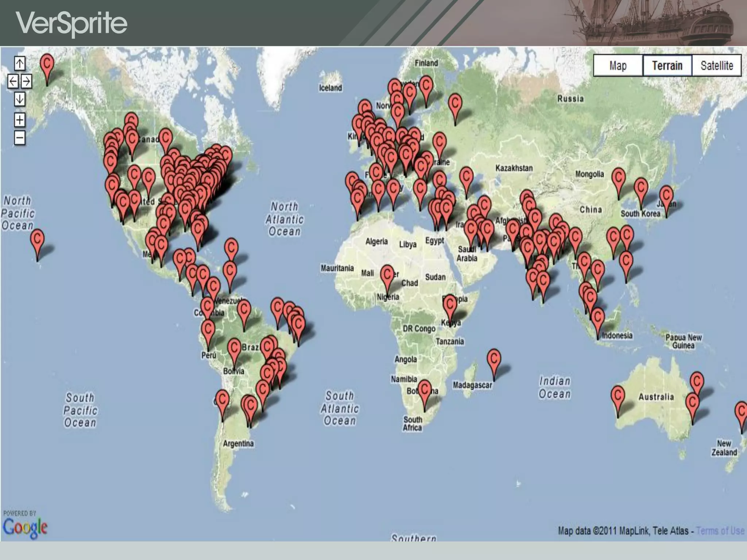Click the VerSprite logo
The width and height of the screenshot is (747, 560).
71,23
